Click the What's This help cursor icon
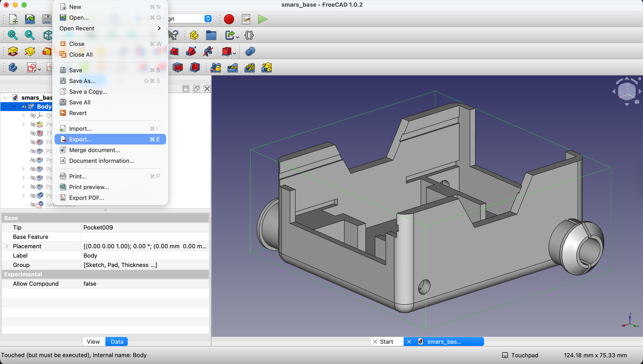Screen dimensions: 643x364 [174, 35]
